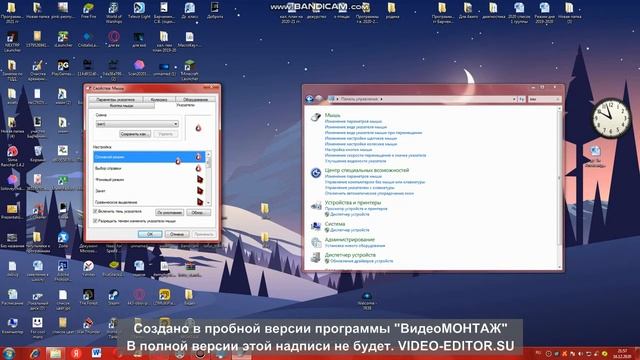Click the 'Сохранить как...' button
The image size is (640, 360).
(x=135, y=134)
